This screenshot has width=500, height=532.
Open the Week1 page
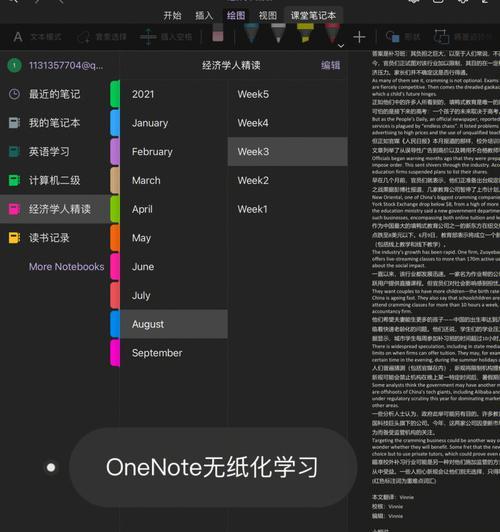288,209
